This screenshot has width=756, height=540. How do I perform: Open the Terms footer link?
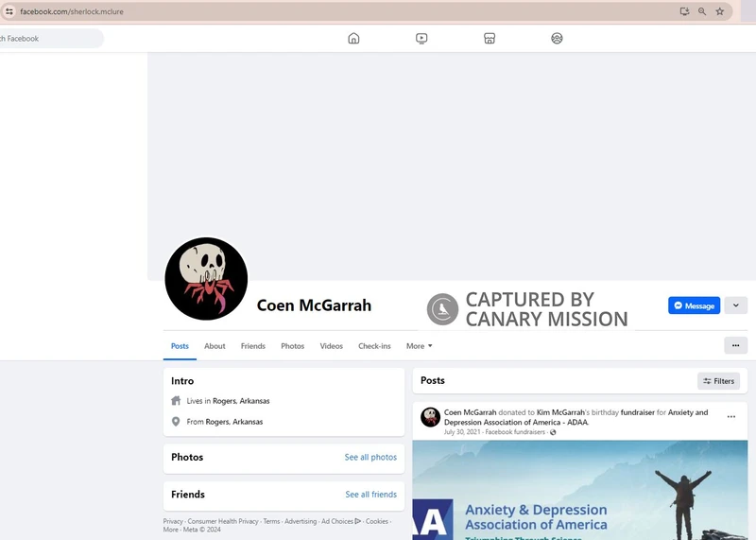(x=271, y=521)
